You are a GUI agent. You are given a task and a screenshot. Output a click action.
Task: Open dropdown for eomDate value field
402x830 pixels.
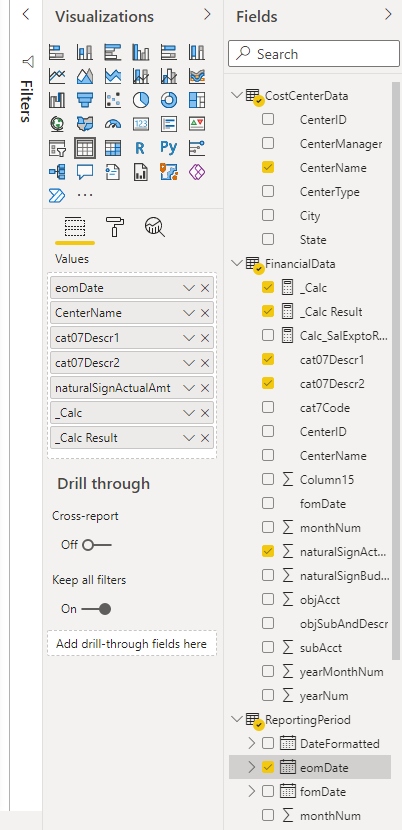[x=189, y=288]
